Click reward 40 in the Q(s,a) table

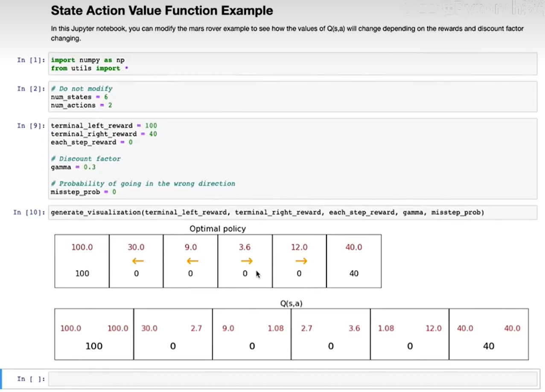tap(489, 346)
